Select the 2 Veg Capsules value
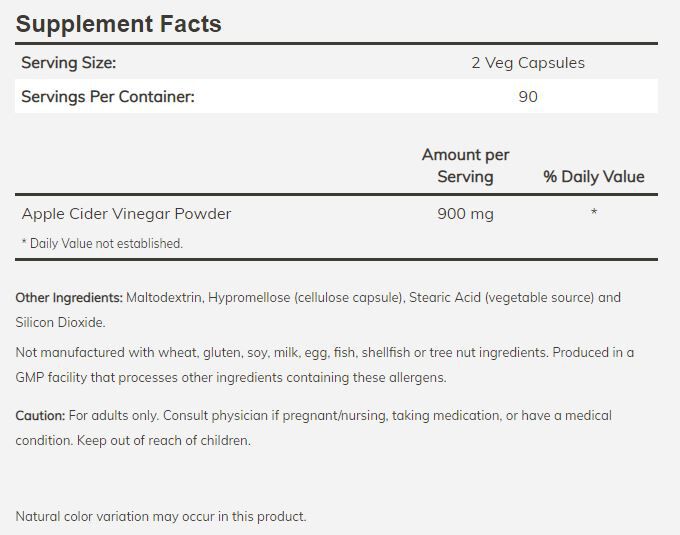The width and height of the screenshot is (680, 535). coord(528,62)
